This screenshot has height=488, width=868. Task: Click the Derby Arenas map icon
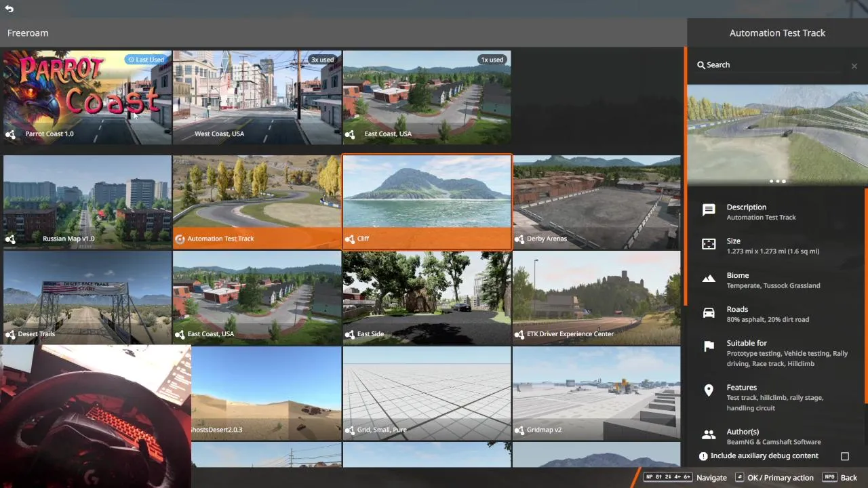[x=519, y=239]
